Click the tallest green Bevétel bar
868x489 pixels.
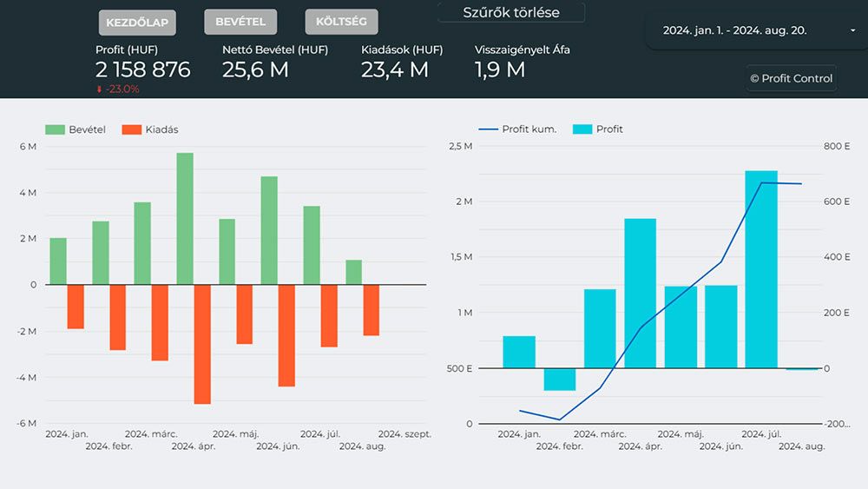pos(185,219)
